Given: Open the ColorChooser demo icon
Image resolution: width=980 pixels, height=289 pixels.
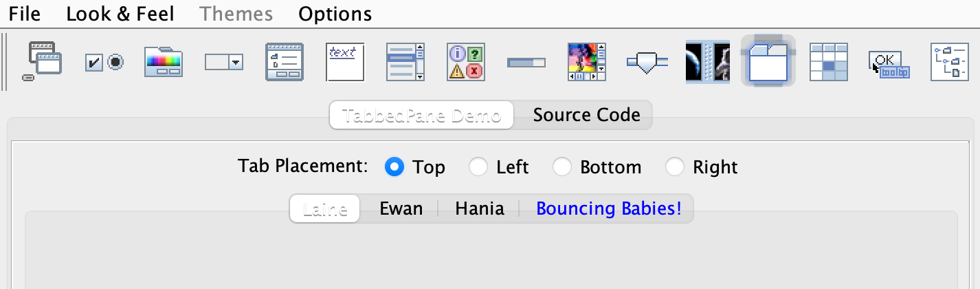Looking at the screenshot, I should [164, 63].
